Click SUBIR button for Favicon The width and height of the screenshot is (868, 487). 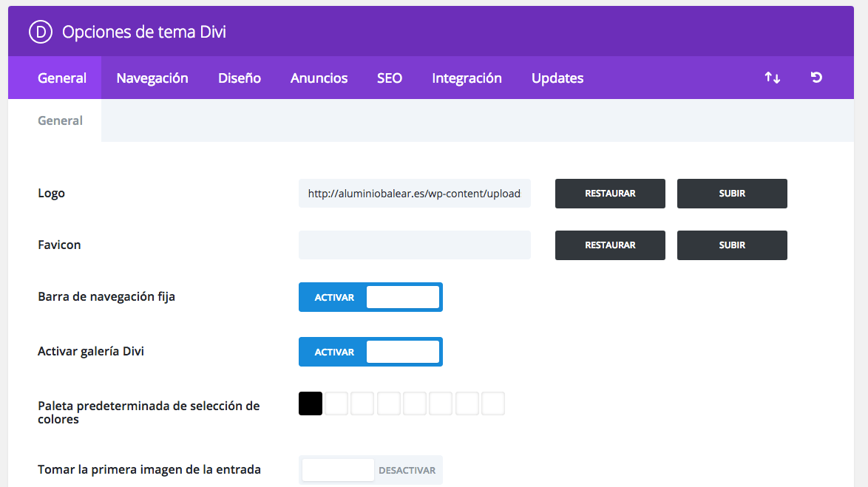click(732, 245)
